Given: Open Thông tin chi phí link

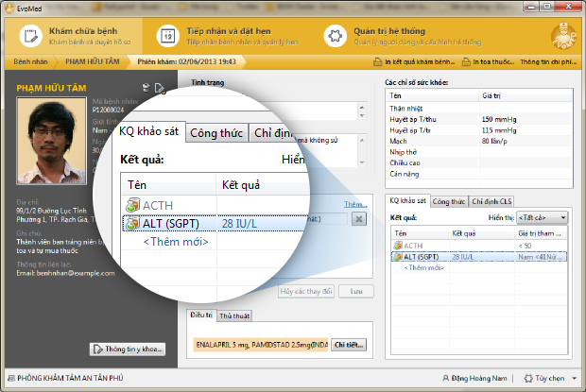Looking at the screenshot, I should point(548,62).
